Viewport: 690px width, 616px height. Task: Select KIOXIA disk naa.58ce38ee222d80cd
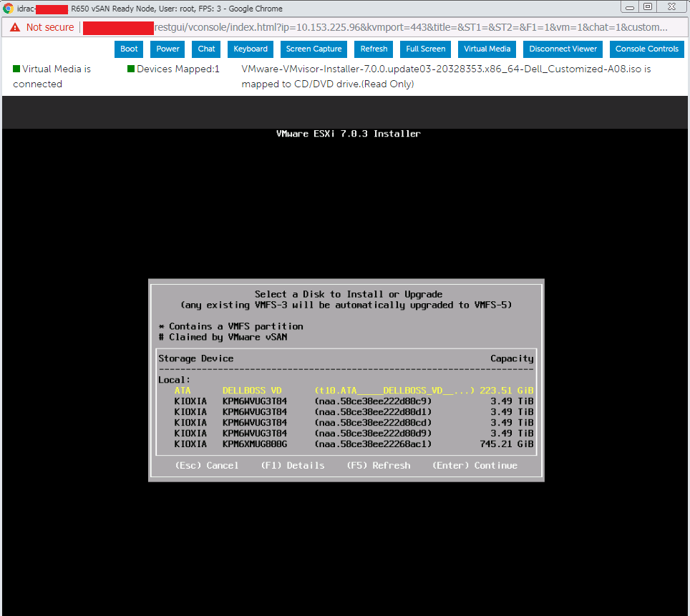(346, 422)
